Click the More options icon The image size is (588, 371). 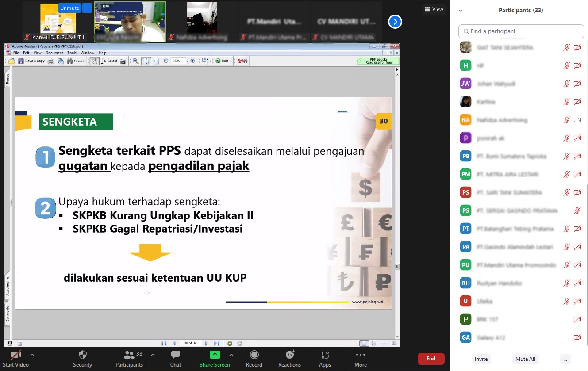(x=360, y=355)
